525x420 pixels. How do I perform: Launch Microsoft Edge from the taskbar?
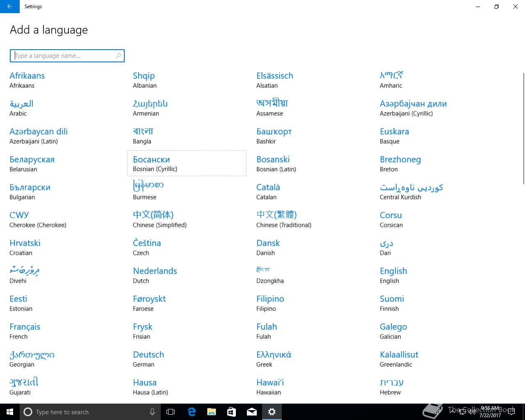(x=191, y=412)
